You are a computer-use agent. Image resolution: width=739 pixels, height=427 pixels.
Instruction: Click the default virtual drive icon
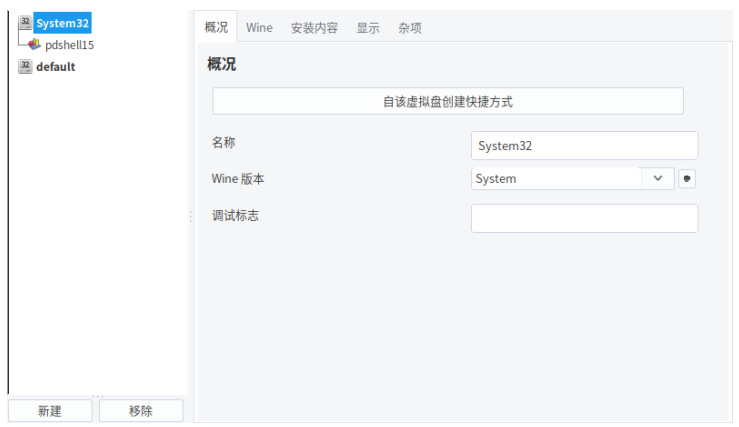[x=25, y=66]
